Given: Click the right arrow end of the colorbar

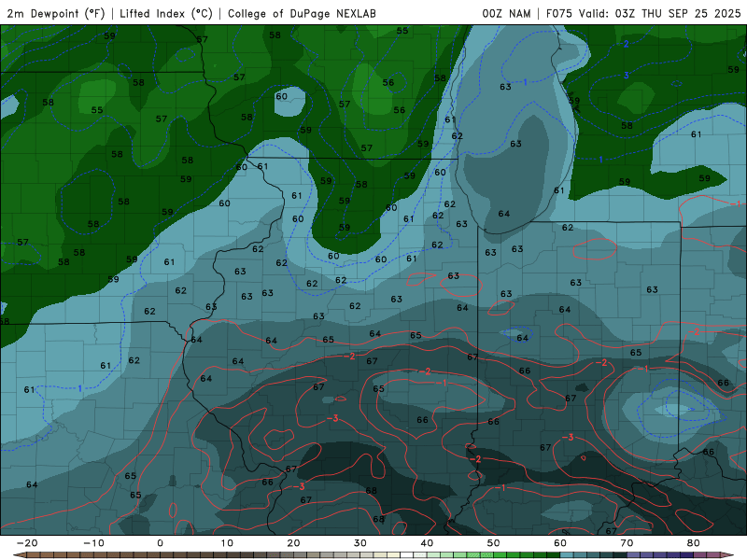Looking at the screenshot, I should click(727, 555).
